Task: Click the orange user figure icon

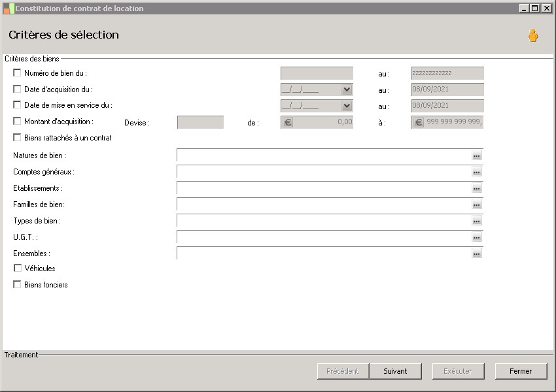Action: pyautogui.click(x=532, y=35)
